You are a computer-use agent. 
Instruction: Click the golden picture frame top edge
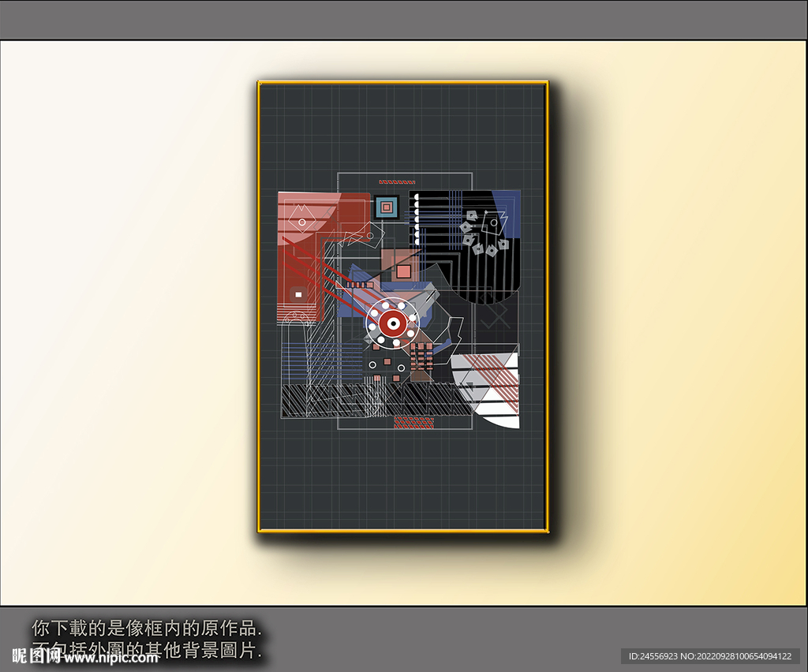[x=402, y=82]
